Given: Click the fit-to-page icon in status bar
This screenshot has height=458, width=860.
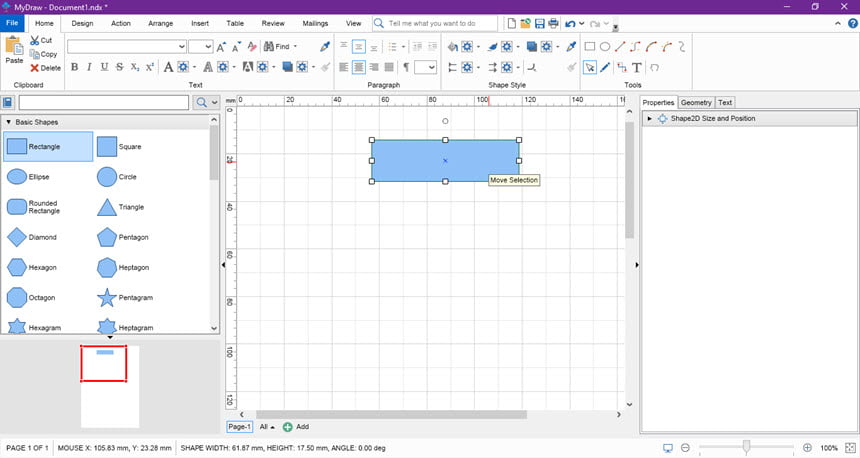Looking at the screenshot, I should click(851, 448).
